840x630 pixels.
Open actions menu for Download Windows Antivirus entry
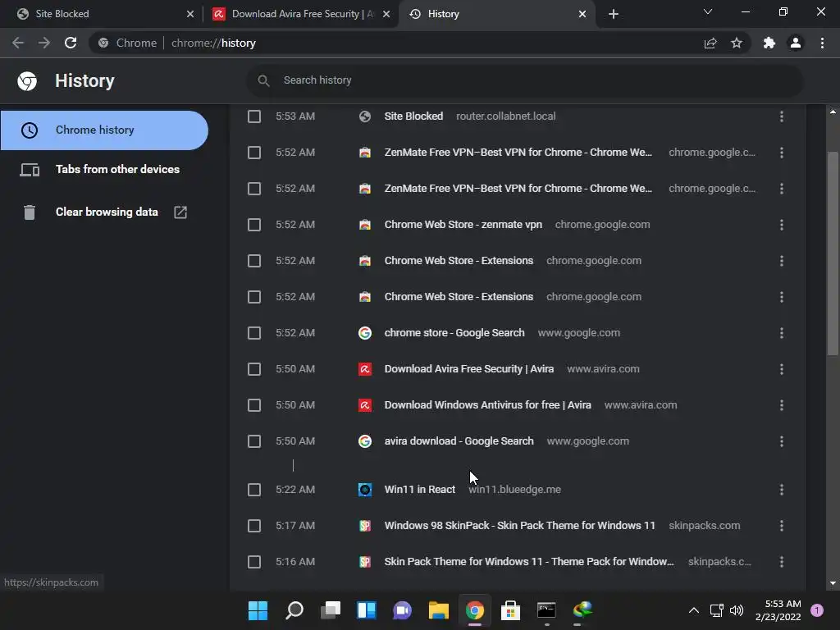[782, 405]
